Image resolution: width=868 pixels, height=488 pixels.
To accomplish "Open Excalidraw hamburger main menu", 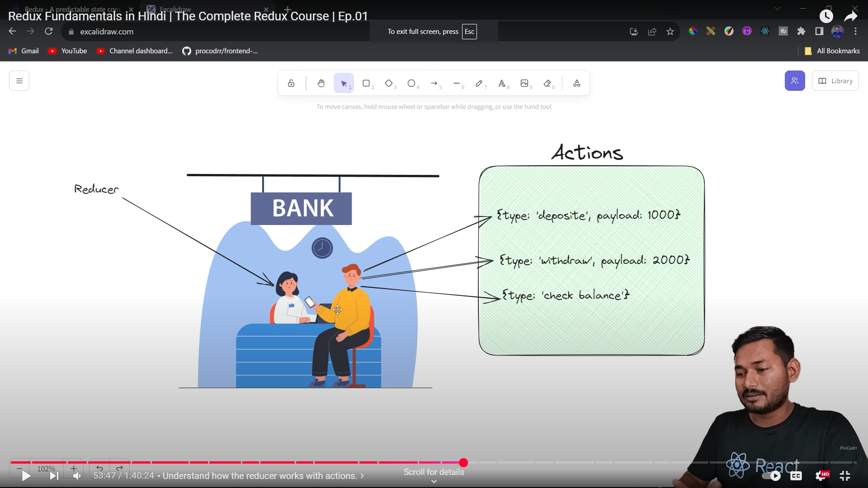I will 19,81.
